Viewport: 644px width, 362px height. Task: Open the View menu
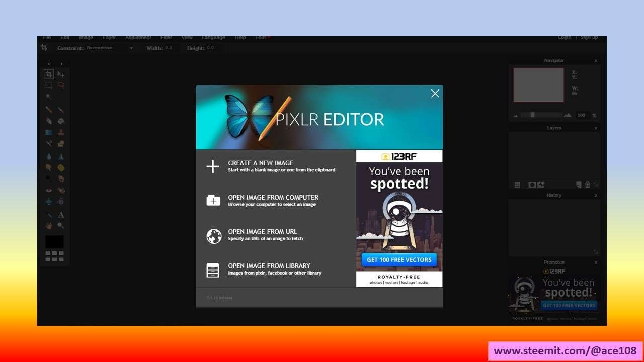coord(187,38)
